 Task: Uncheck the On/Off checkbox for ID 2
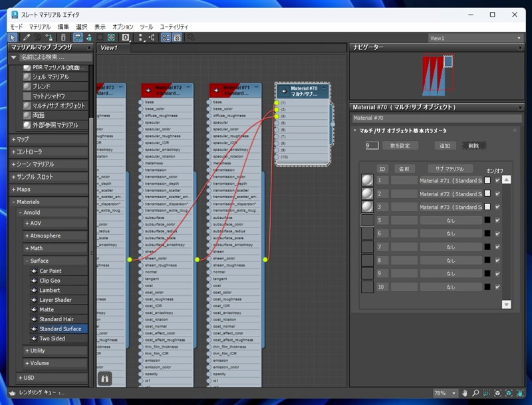pyautogui.click(x=497, y=194)
